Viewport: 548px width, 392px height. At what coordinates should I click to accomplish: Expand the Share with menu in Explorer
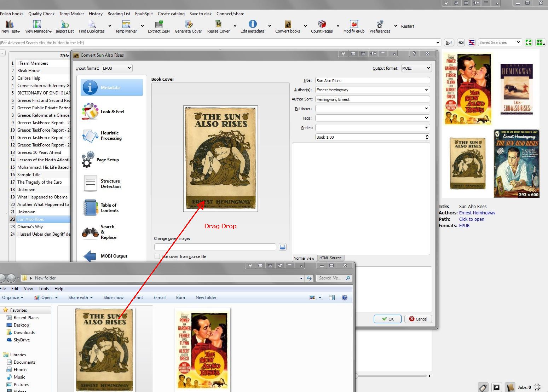click(81, 298)
